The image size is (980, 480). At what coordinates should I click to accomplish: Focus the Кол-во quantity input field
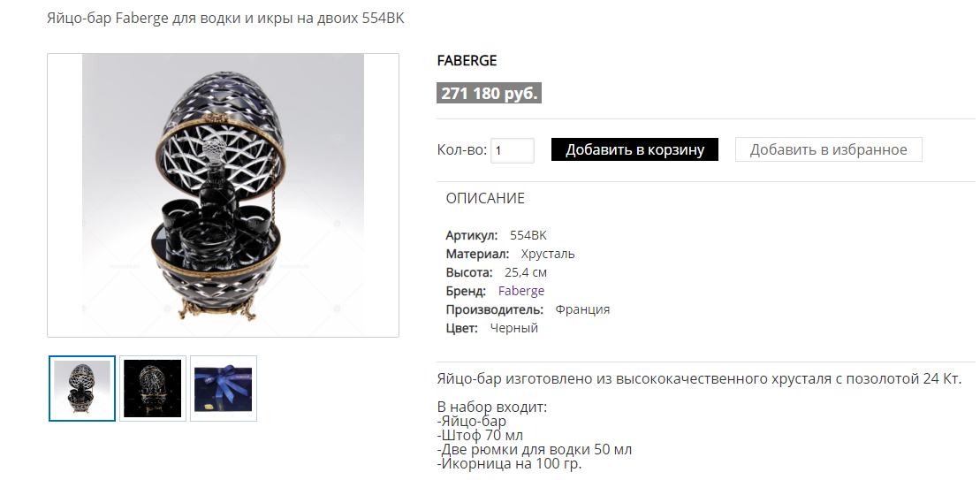pyautogui.click(x=513, y=150)
